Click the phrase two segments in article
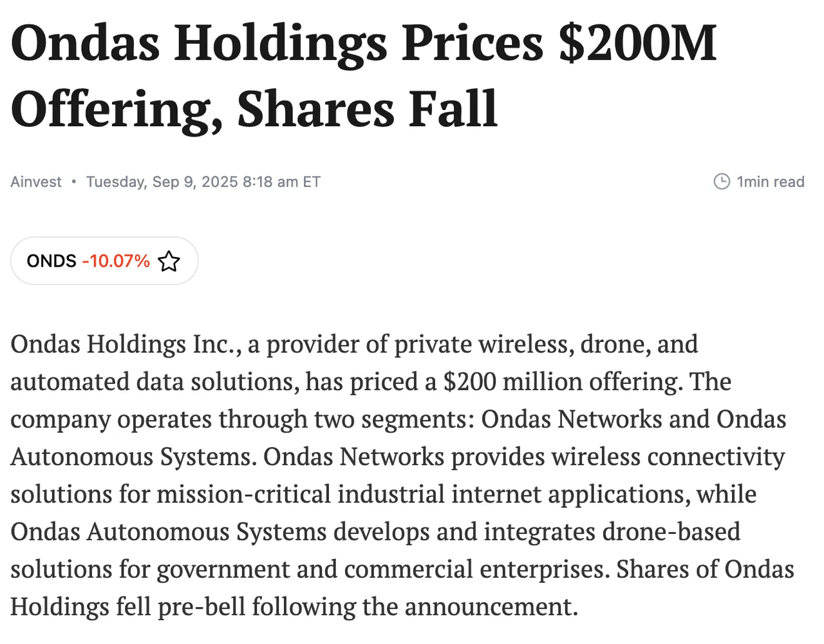This screenshot has width=824, height=644. 394,419
